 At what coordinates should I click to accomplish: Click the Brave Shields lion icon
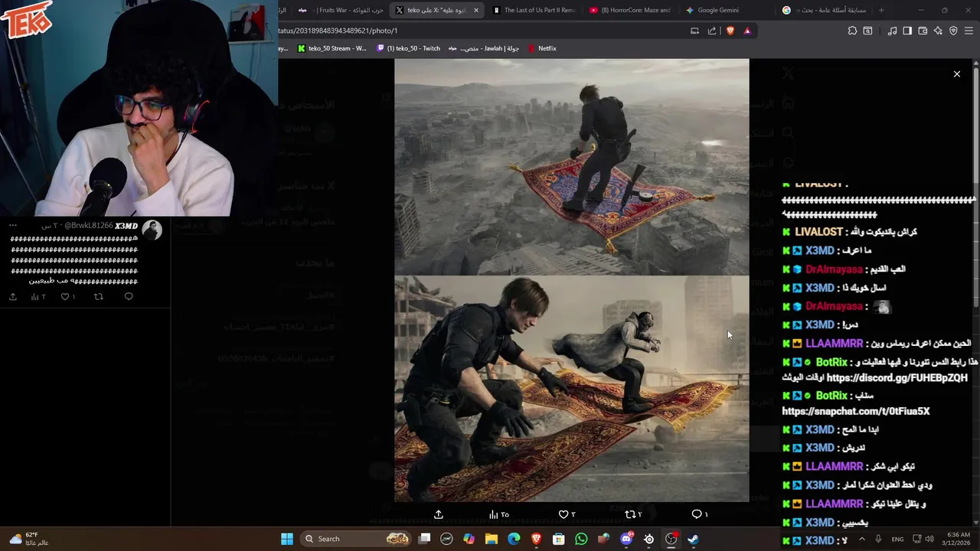[730, 31]
